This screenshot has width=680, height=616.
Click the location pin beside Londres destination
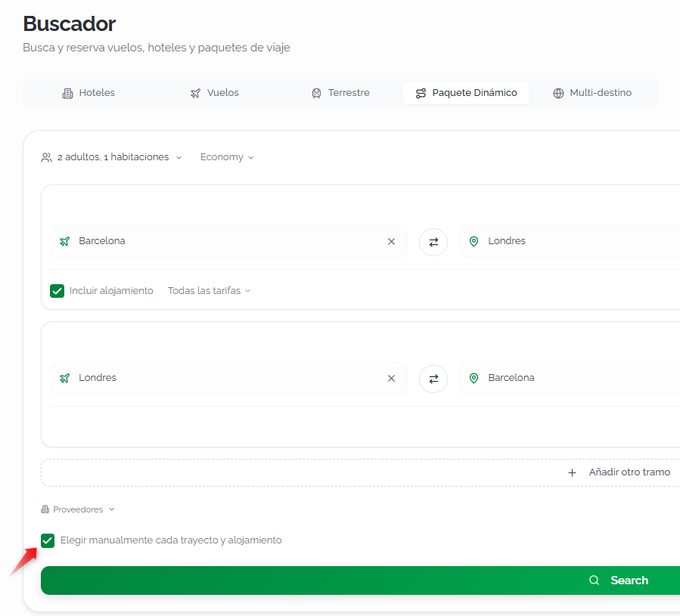tap(474, 241)
